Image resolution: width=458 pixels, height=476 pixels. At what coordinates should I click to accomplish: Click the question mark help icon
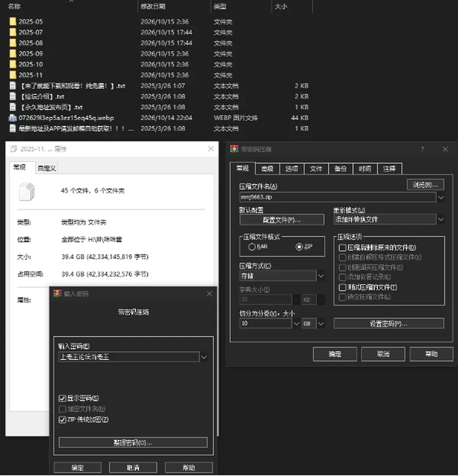pos(422,149)
